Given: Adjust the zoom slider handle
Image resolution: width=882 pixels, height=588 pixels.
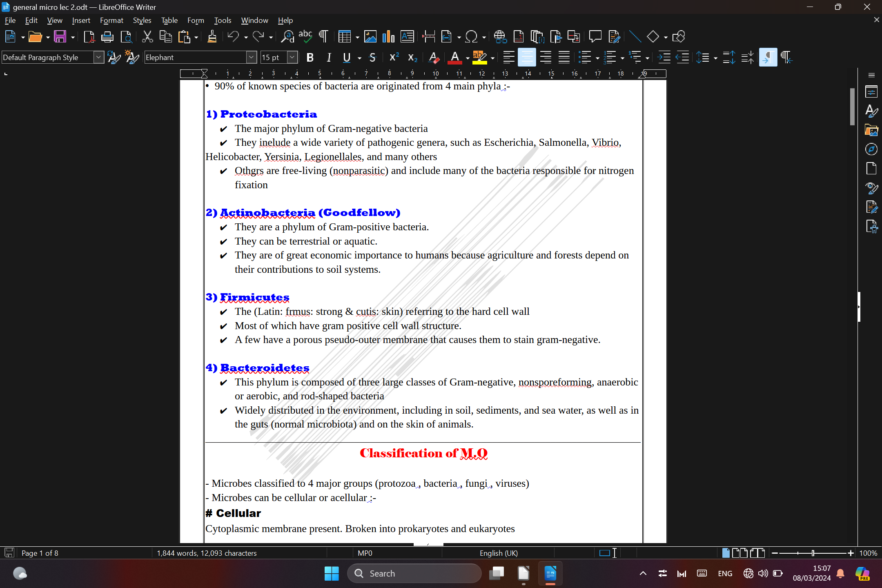Looking at the screenshot, I should pos(813,553).
